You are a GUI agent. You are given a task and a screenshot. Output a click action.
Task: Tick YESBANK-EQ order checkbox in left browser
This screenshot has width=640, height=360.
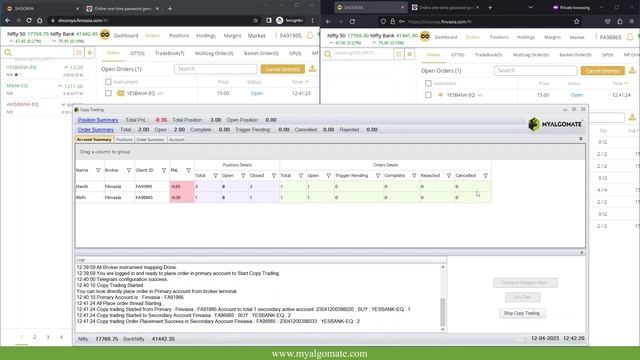108,93
